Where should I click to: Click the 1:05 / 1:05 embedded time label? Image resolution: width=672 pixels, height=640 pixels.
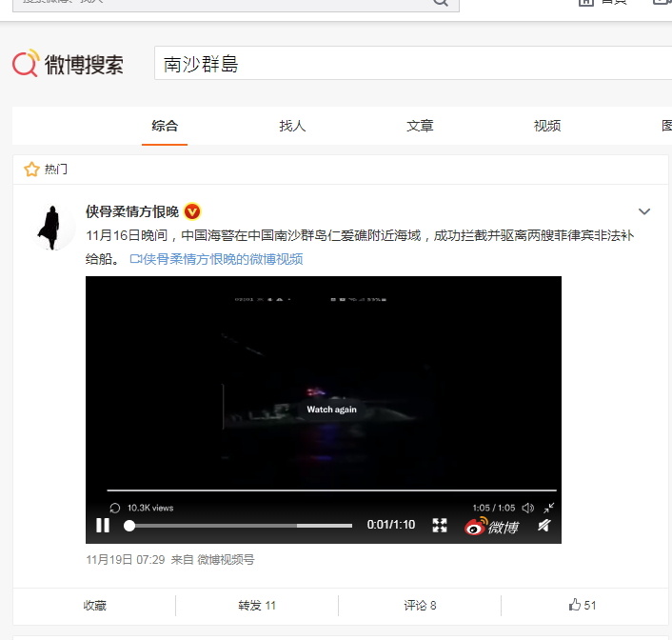(494, 508)
